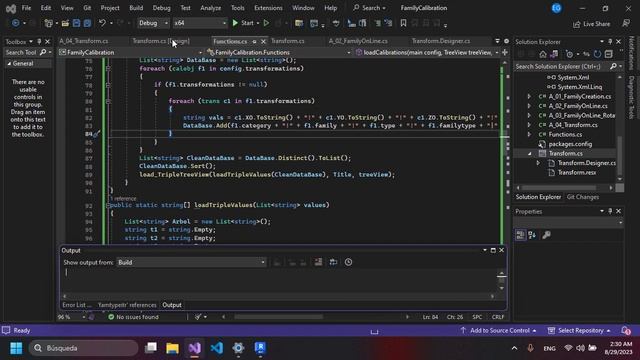Switch to Error List tab

(76, 305)
